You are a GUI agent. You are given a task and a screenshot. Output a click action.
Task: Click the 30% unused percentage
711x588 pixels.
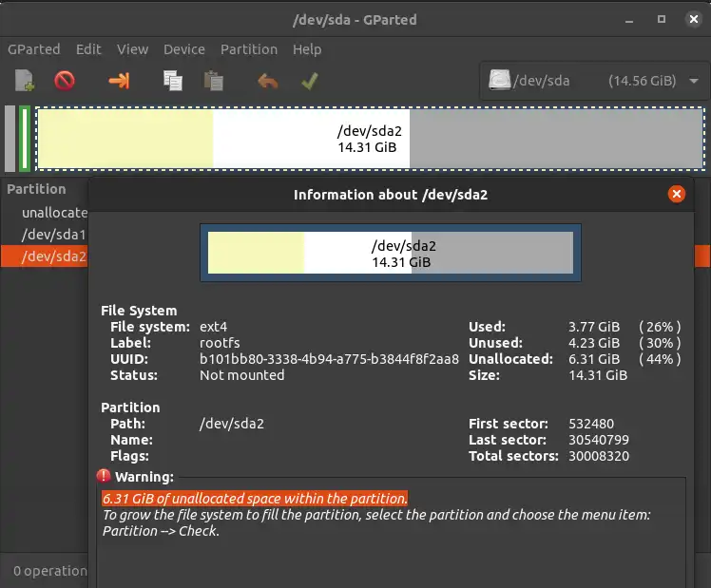point(660,343)
